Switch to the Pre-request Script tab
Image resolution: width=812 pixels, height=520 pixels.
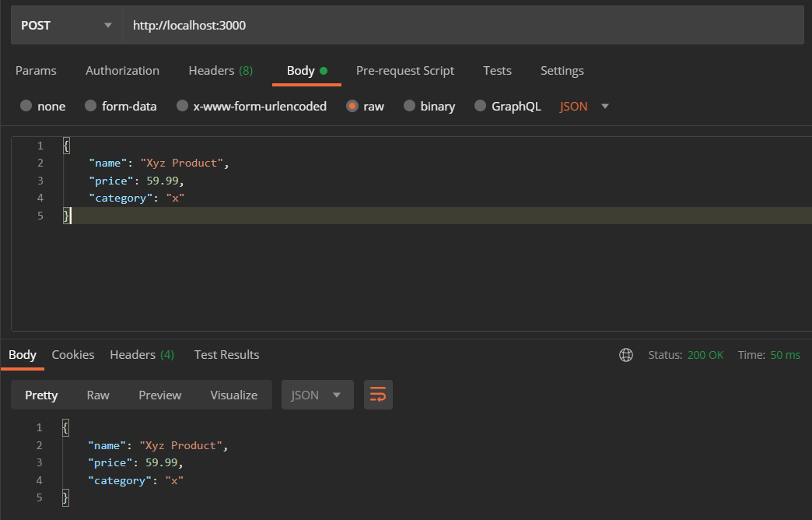[x=405, y=71]
